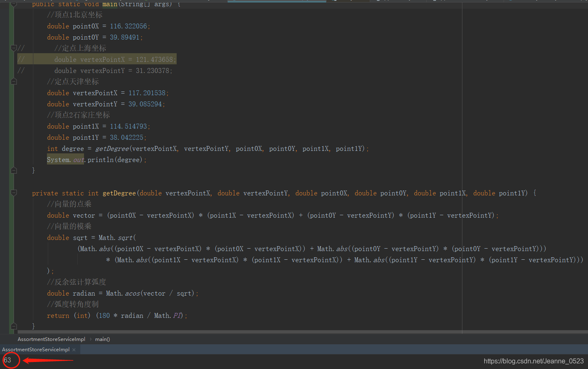The image size is (588, 369).
Task: Click System.out.println(degree) statement
Action: 96,160
